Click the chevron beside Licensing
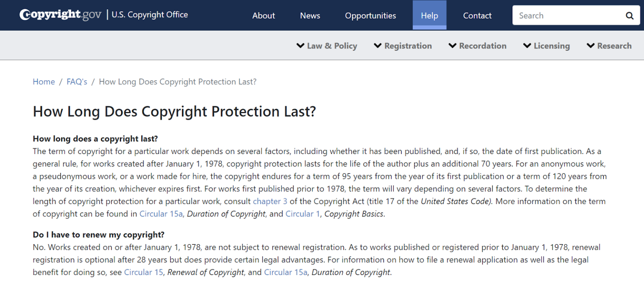 (527, 45)
